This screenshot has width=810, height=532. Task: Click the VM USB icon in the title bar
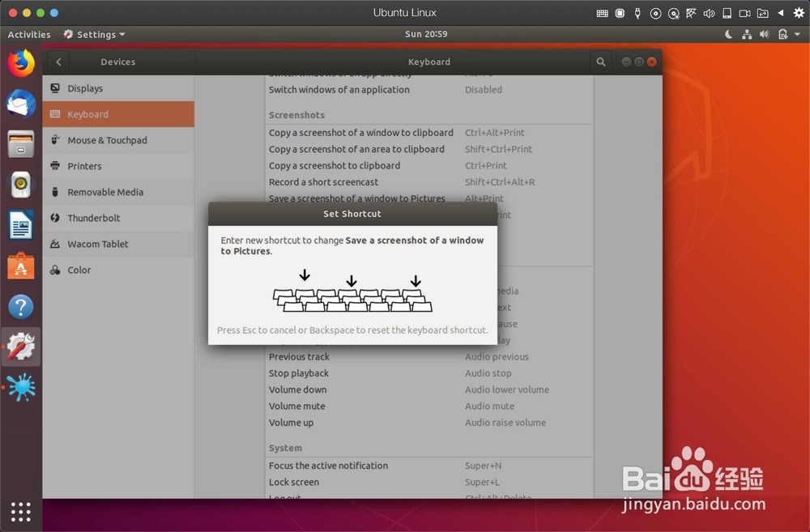[638, 14]
